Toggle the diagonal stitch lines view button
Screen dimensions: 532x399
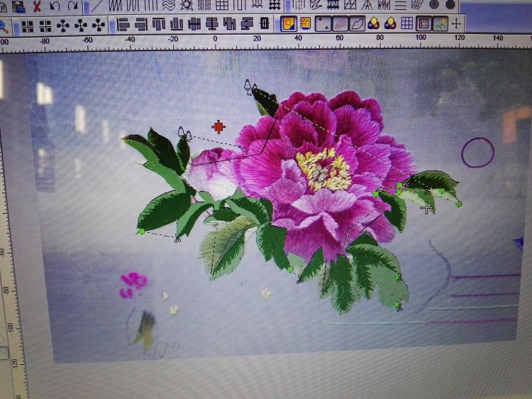pos(340,24)
